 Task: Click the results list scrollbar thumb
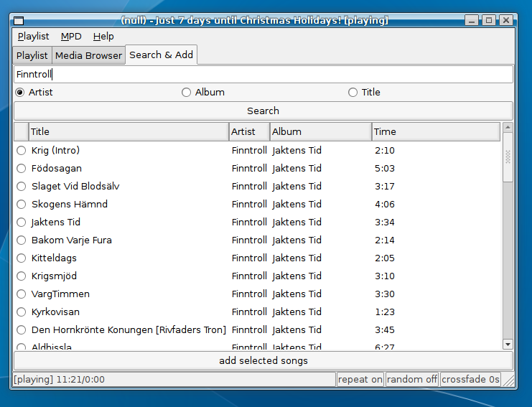point(508,157)
